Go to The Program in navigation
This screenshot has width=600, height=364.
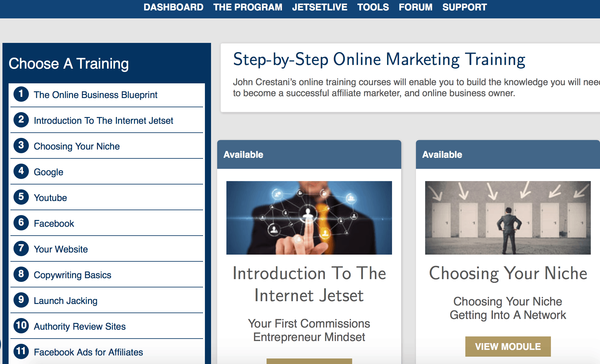tap(248, 7)
